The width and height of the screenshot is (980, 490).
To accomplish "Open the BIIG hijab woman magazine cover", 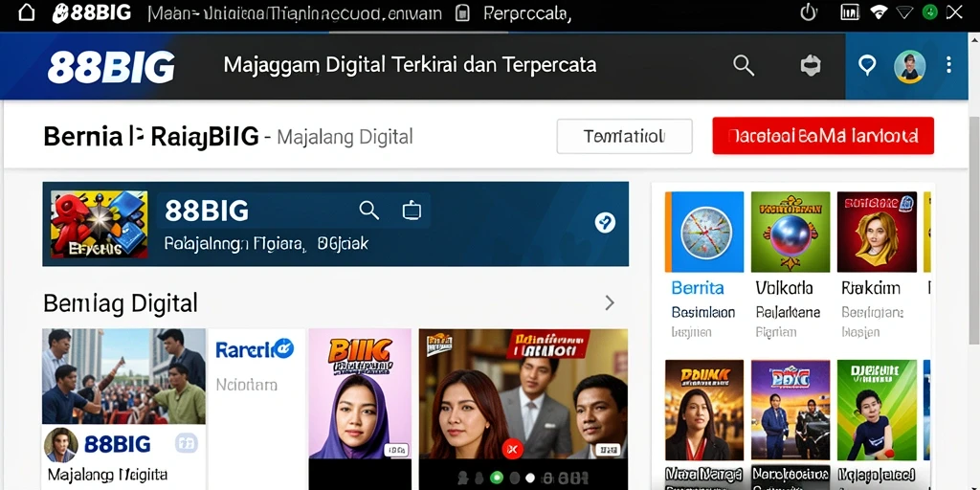I will click(x=360, y=393).
